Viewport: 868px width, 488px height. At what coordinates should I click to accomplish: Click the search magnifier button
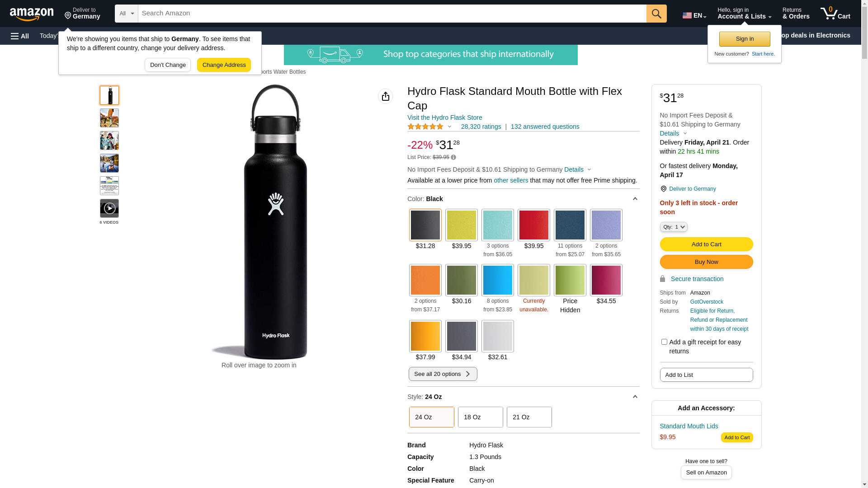pos(656,14)
